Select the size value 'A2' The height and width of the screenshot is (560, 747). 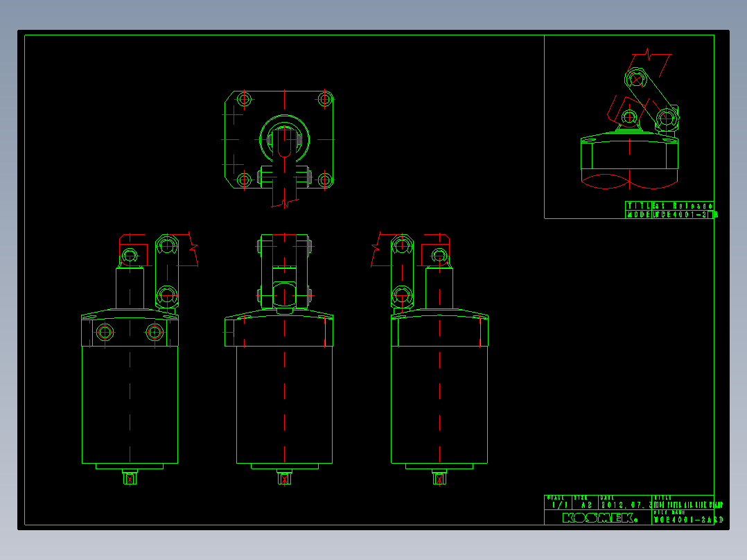(x=586, y=505)
